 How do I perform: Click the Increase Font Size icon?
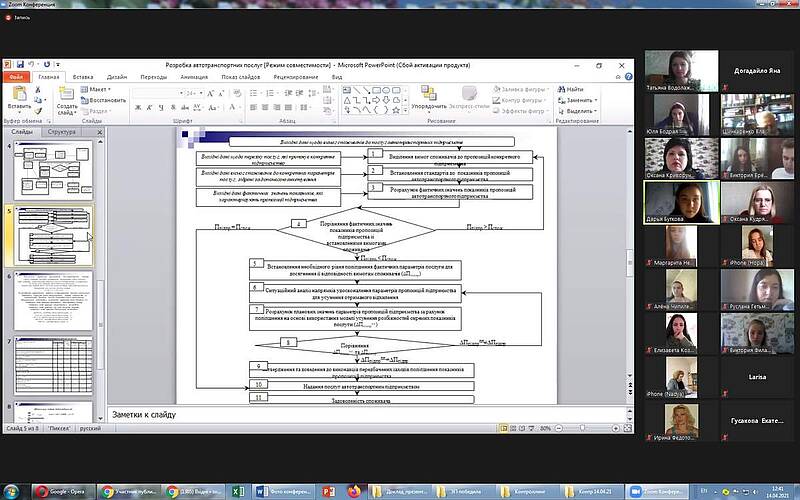click(213, 93)
